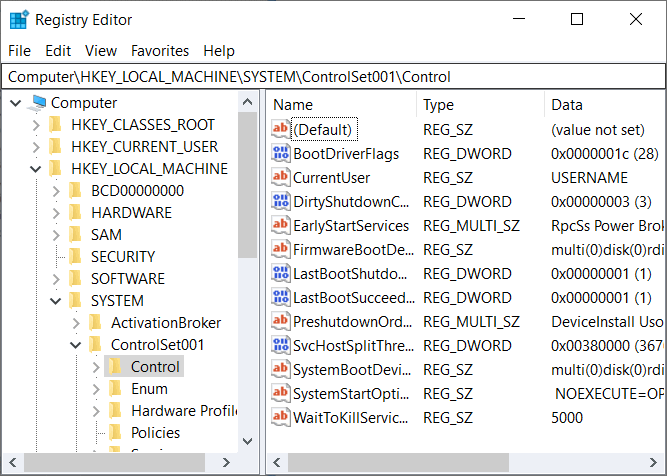Expand the Enum key

pos(96,389)
